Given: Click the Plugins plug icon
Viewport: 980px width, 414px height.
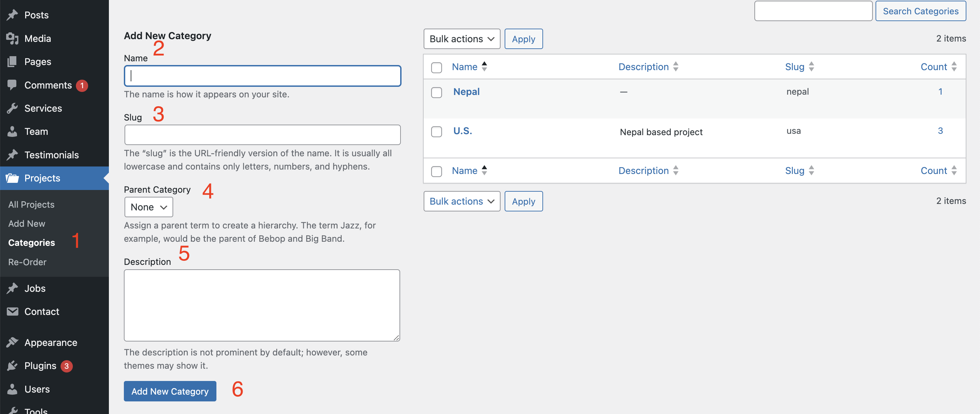Looking at the screenshot, I should 12,366.
